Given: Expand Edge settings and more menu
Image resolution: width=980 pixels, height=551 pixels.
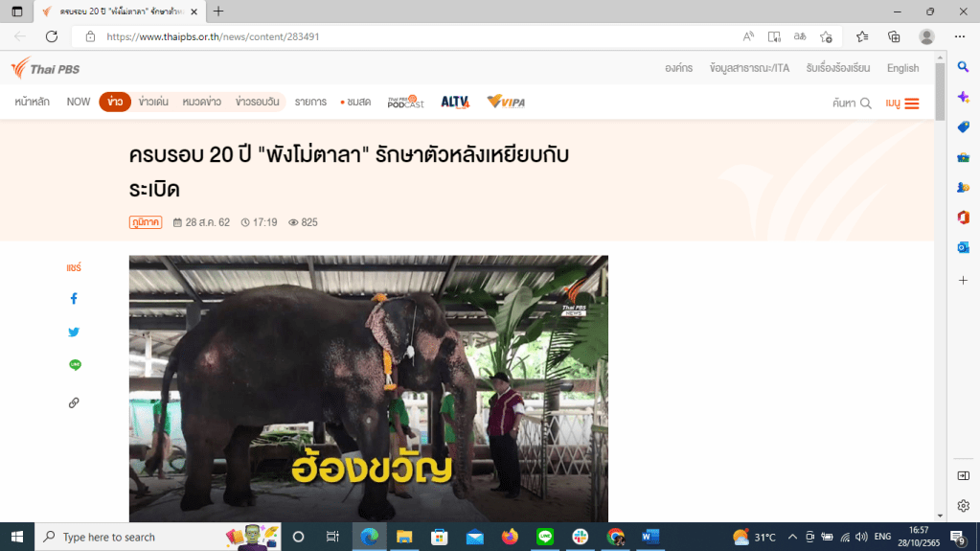Looking at the screenshot, I should pyautogui.click(x=960, y=36).
